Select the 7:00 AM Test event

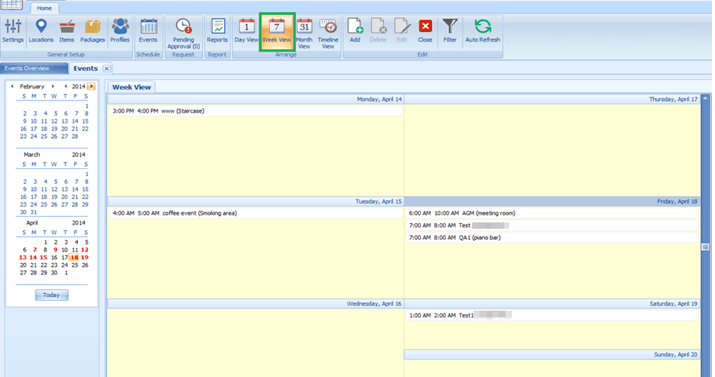[x=552, y=225]
